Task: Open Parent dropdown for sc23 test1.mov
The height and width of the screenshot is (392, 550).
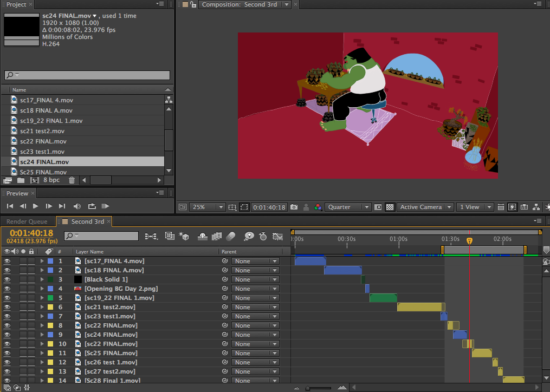Action: coord(255,316)
